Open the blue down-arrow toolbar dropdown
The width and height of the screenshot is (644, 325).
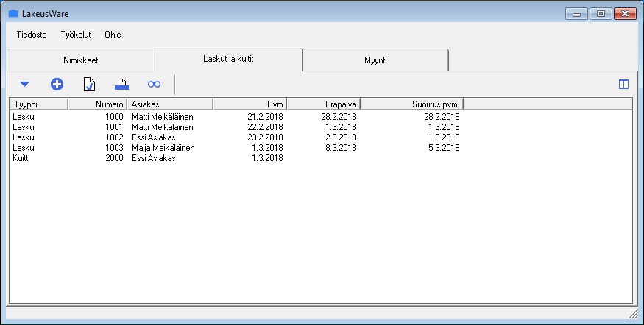coord(24,85)
